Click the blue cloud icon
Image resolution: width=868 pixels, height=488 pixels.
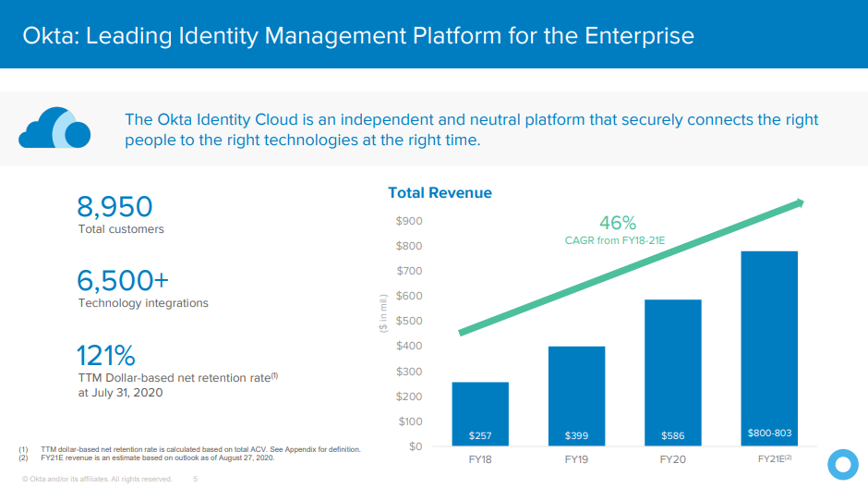(x=54, y=128)
